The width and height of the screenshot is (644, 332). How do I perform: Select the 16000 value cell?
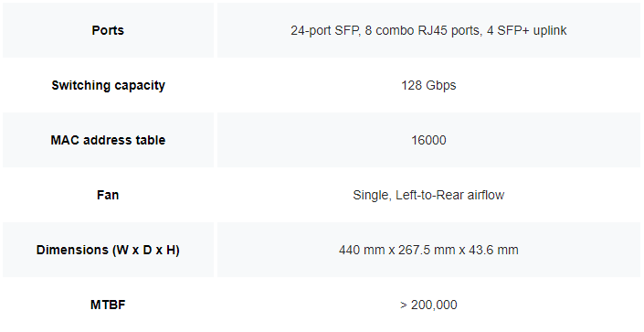pos(428,140)
